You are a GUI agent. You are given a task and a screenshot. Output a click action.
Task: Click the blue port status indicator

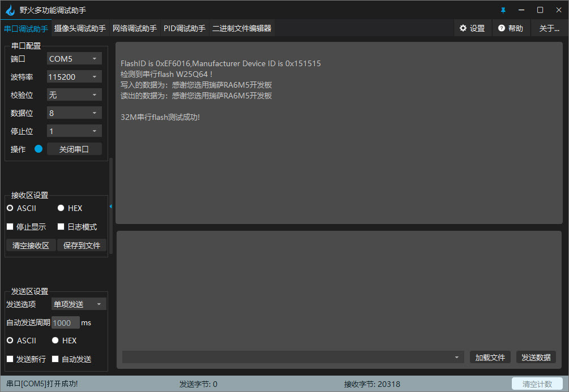click(x=38, y=149)
